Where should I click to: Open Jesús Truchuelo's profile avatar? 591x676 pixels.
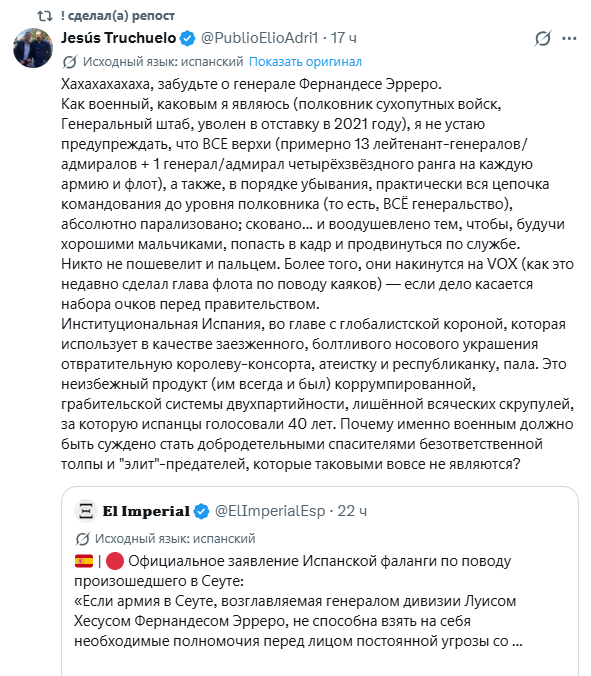coord(33,48)
